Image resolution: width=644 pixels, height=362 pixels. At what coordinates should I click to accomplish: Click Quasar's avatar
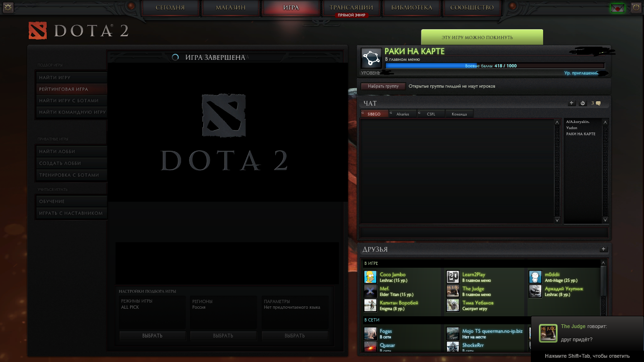pos(371,347)
